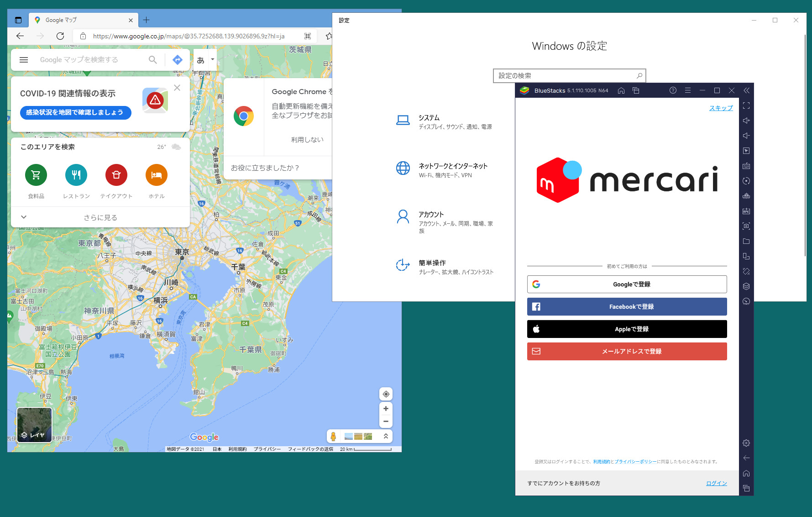812x517 pixels.
Task: Register with Facebook in Mercari
Action: (627, 306)
